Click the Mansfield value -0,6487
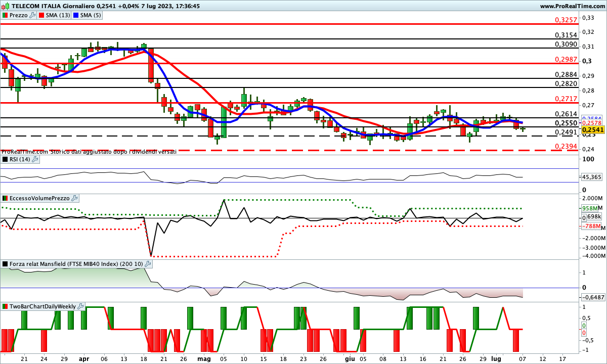The image size is (607, 364). (593, 298)
